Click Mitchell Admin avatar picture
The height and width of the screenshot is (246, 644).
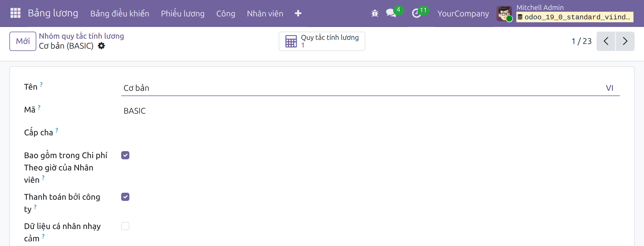pyautogui.click(x=504, y=13)
